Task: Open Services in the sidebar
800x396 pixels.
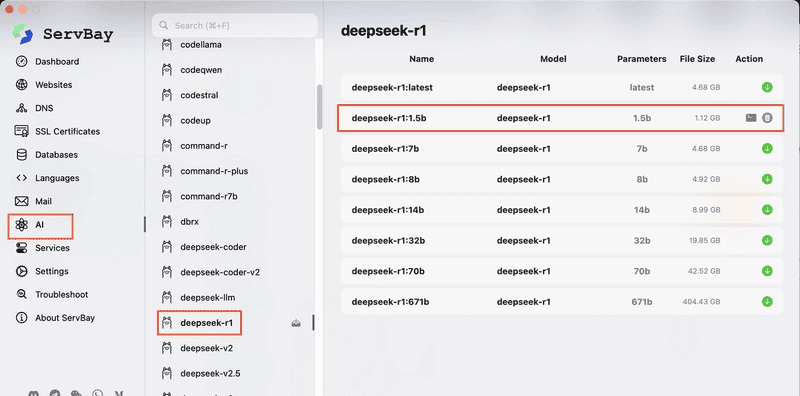Action: point(42,248)
